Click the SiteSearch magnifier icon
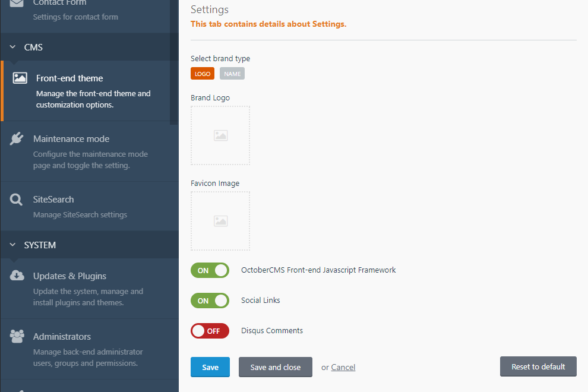 (x=16, y=200)
